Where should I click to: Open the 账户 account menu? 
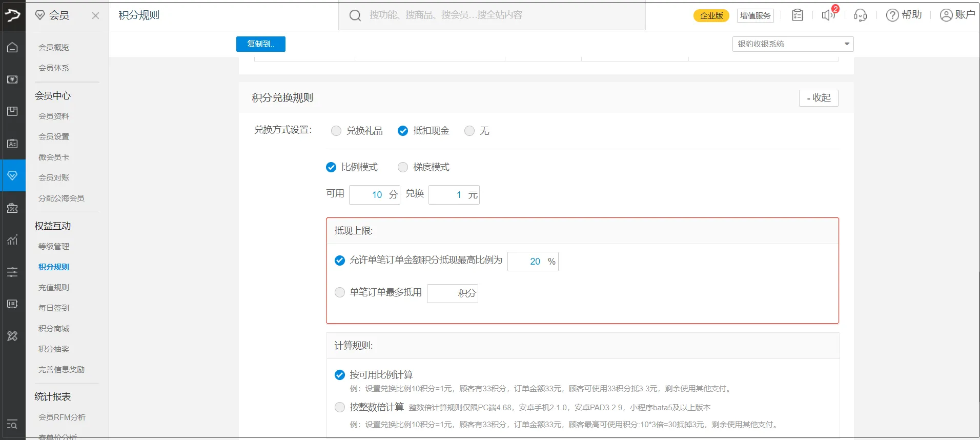point(957,15)
